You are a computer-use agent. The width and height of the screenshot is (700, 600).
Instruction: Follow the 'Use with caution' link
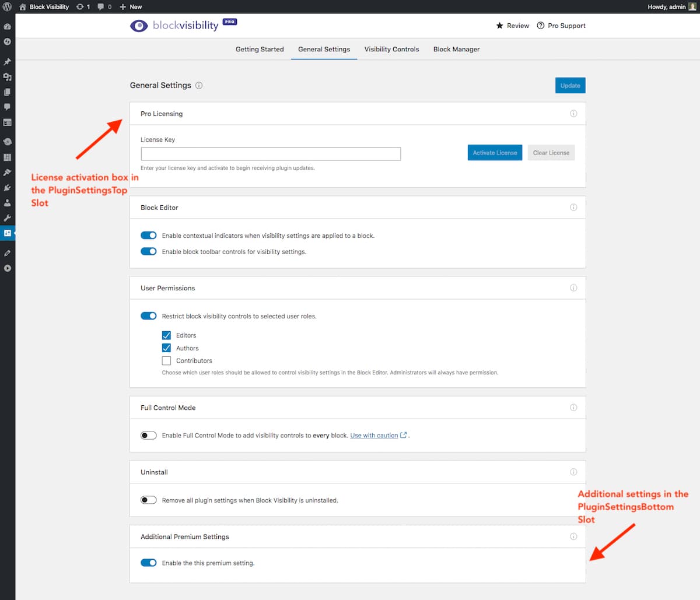(374, 436)
